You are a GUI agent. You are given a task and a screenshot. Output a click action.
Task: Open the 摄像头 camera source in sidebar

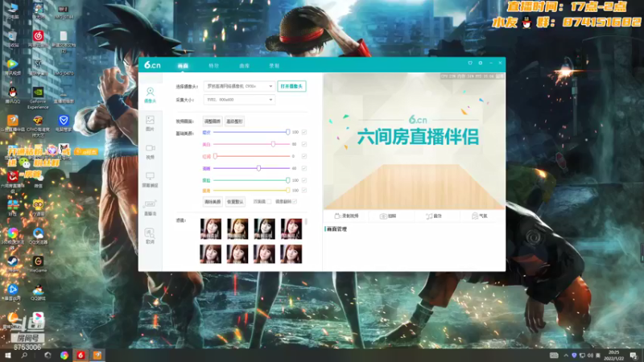click(x=151, y=95)
